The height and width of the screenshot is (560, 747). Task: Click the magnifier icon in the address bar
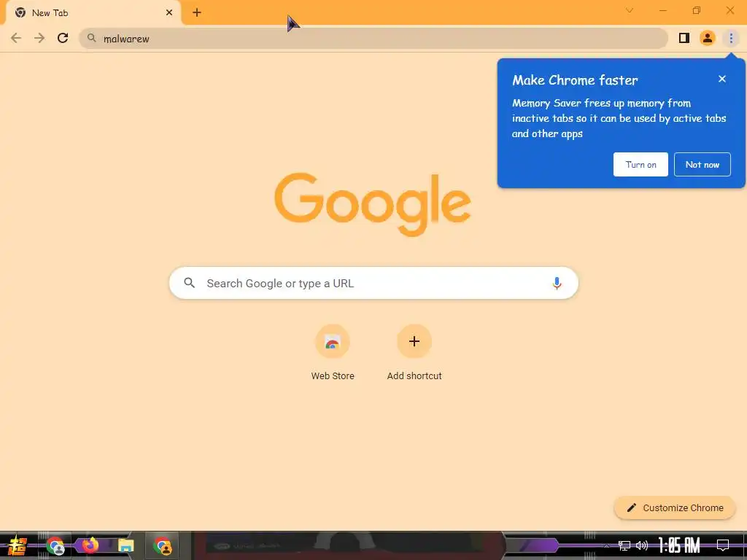(91, 38)
